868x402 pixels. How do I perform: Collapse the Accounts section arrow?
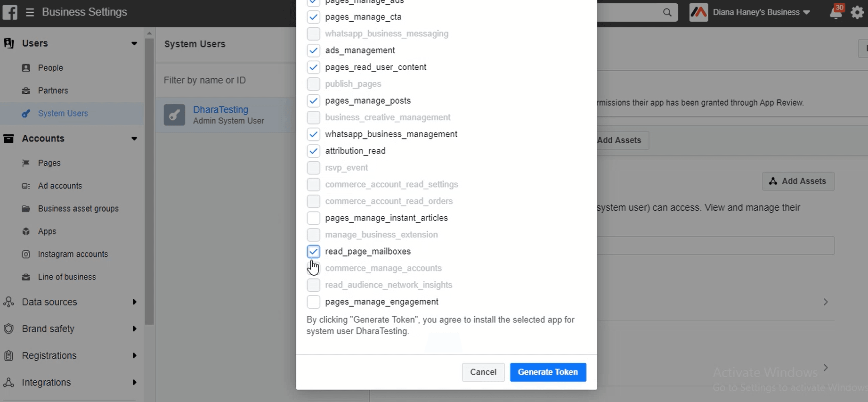click(134, 139)
